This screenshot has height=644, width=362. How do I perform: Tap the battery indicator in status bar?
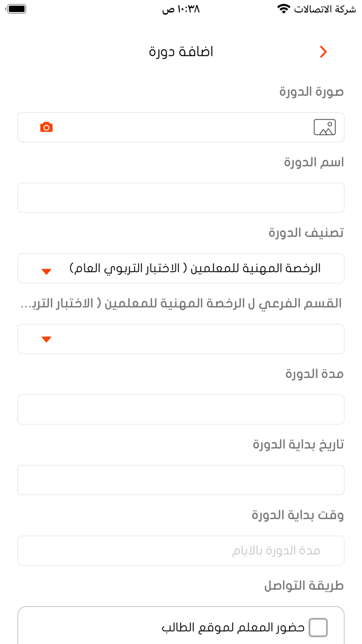coord(17,9)
